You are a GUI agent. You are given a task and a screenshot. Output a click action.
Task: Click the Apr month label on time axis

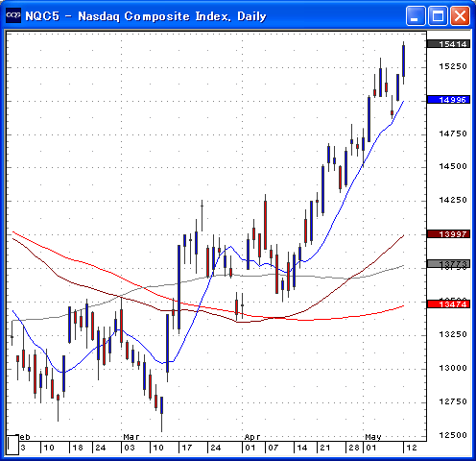pyautogui.click(x=252, y=437)
